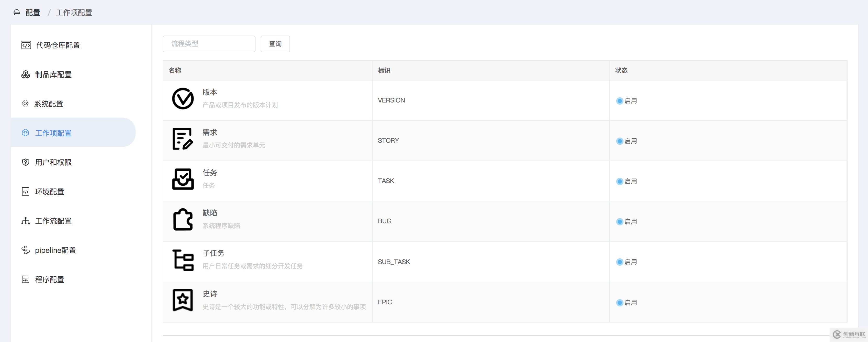This screenshot has width=868, height=342.
Task: Click the 制品库配置 cubes icon
Action: pos(26,75)
